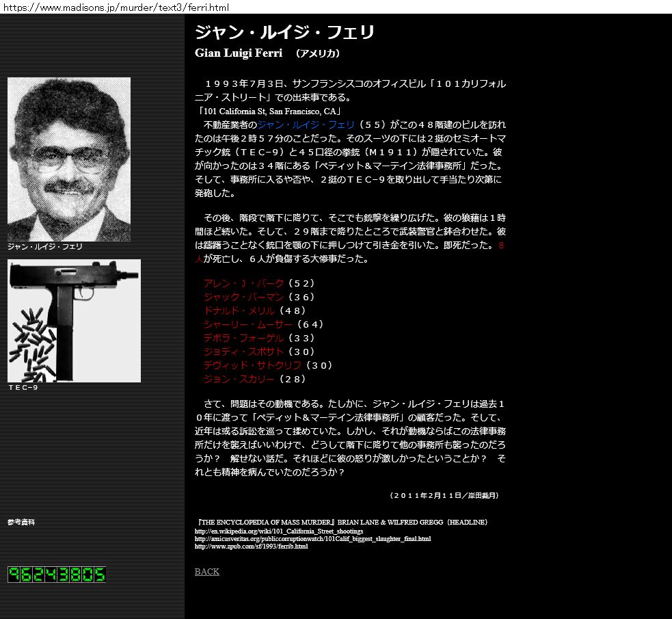Click the amicusveritas.org reference URL
This screenshot has width=672, height=619.
pos(312,539)
